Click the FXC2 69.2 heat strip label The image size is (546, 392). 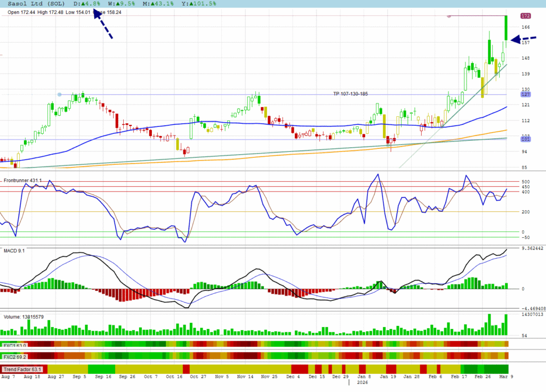tap(14, 356)
